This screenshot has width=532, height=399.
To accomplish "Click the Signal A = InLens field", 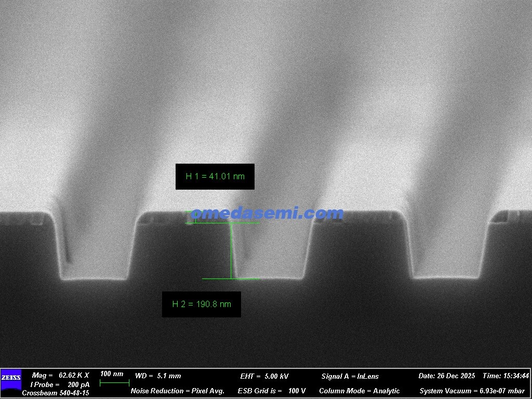I will click(350, 376).
